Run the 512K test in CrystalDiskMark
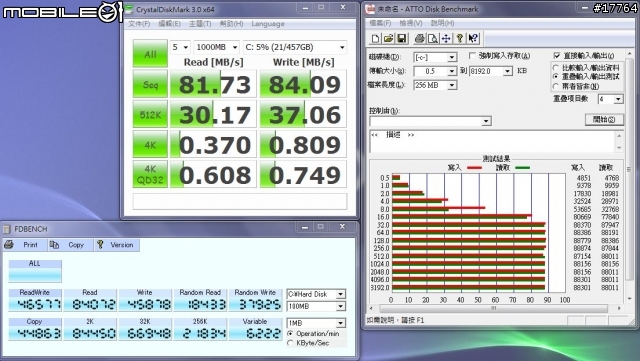640x361 pixels. [150, 114]
